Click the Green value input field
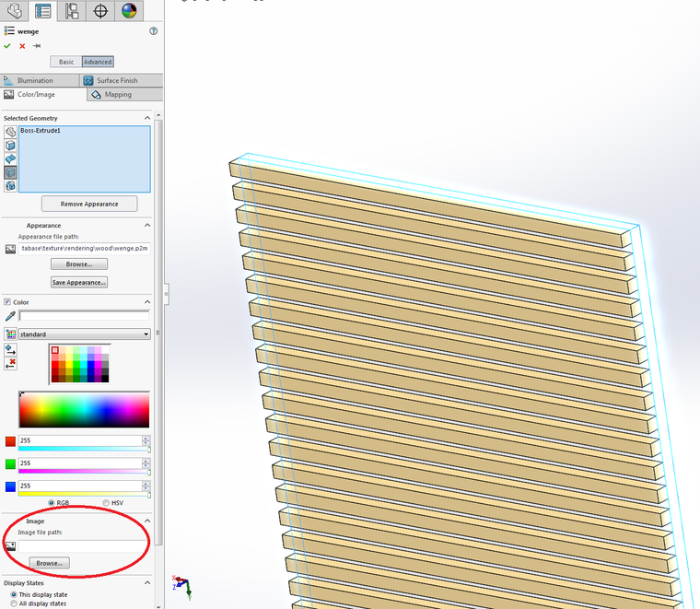Screen dimensions: 700x609 tap(80, 463)
